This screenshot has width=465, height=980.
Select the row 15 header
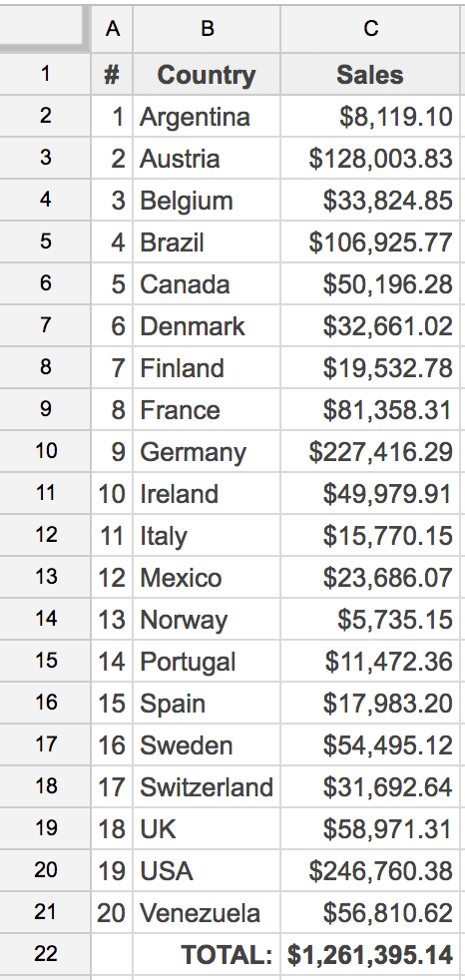[45, 661]
